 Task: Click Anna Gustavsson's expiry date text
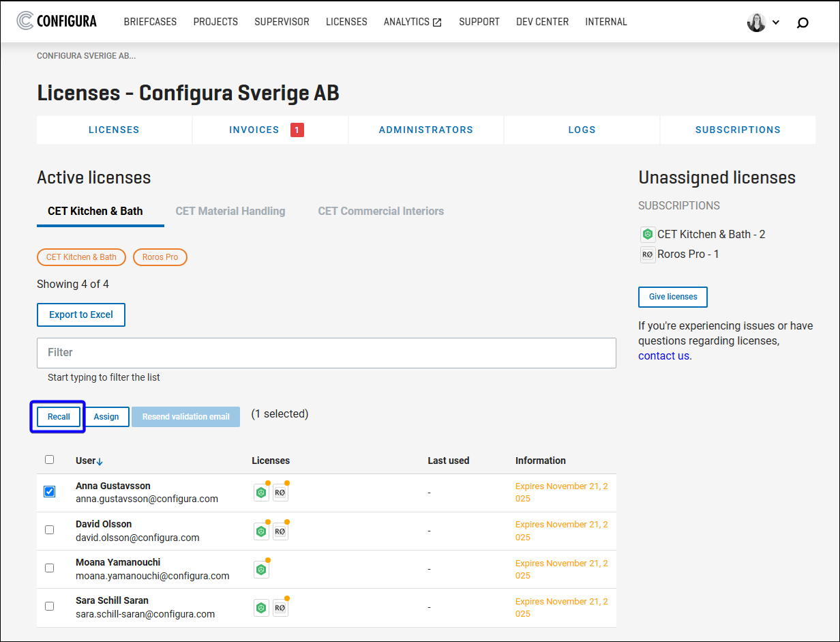562,493
